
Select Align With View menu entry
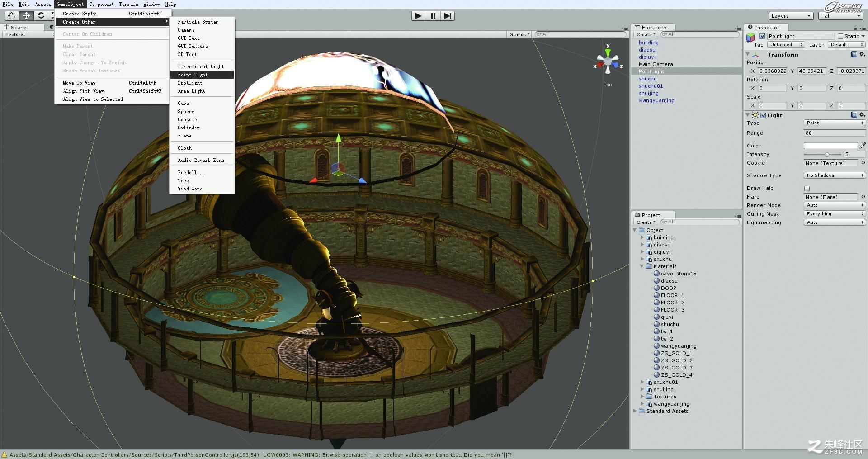tap(112, 91)
